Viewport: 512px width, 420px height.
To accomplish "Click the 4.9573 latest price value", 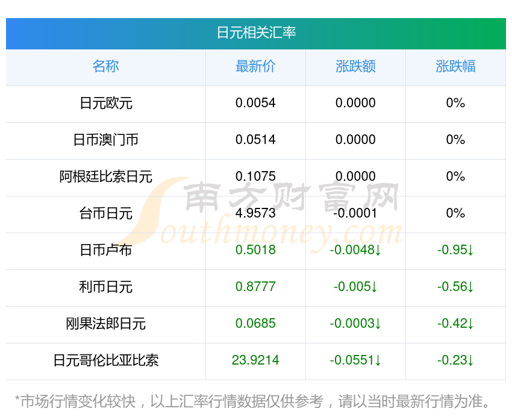I will [x=255, y=213].
